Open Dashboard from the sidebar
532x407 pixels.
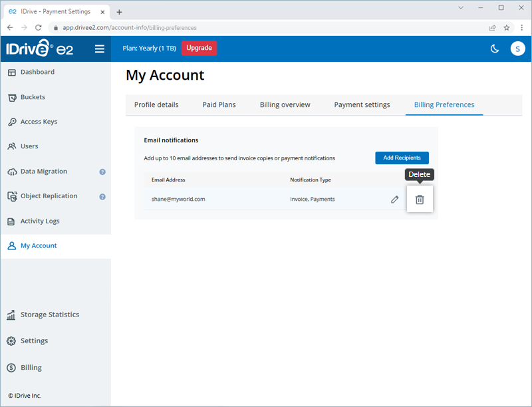click(37, 72)
